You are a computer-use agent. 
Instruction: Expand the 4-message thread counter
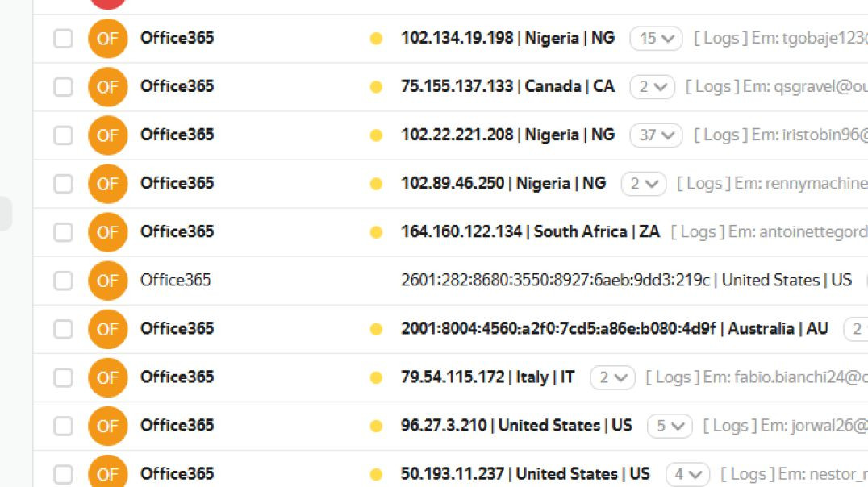tap(687, 474)
